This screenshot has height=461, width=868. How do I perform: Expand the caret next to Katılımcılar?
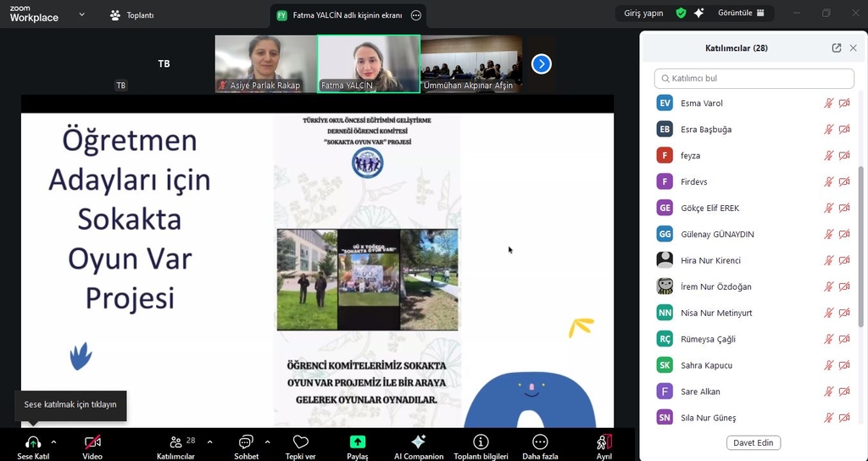tap(209, 442)
